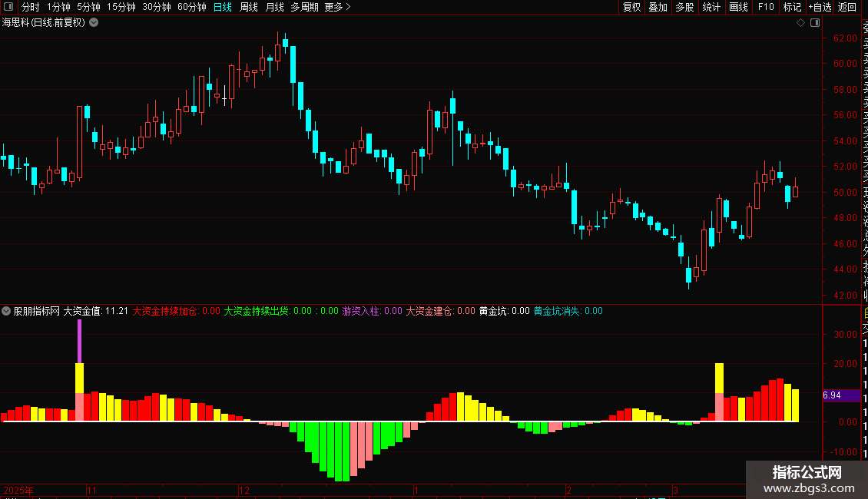Click the diamond icon above the chart
Viewport: 868px width, 499px height.
coord(800,22)
